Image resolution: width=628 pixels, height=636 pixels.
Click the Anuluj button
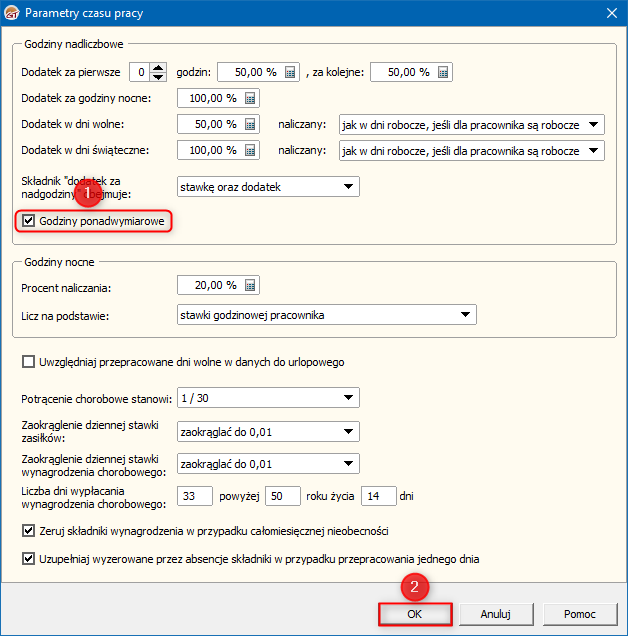click(496, 614)
